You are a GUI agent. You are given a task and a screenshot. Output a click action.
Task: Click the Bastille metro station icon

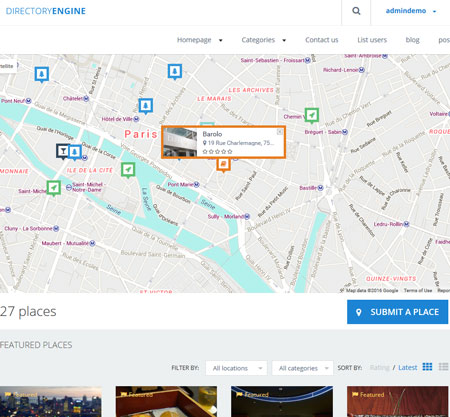point(320,188)
